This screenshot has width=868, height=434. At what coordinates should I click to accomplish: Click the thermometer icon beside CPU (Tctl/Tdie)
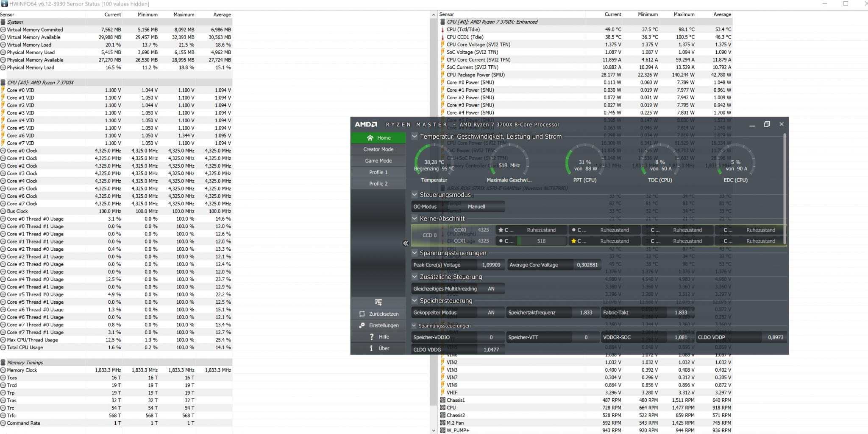[x=442, y=30]
